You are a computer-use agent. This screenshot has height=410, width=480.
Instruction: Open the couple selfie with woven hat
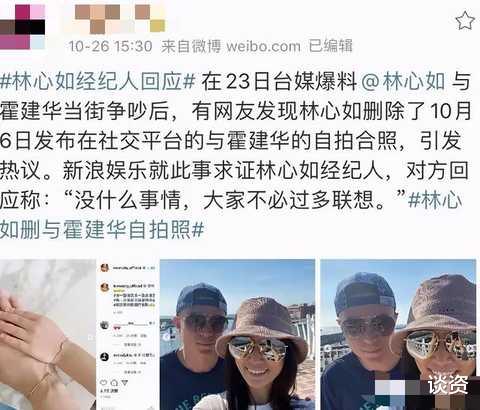(238, 335)
